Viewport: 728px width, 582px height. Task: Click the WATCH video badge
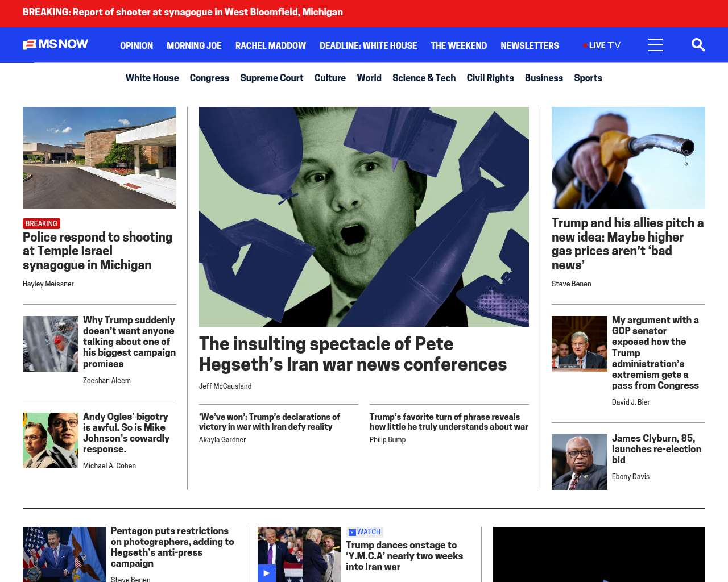tap(365, 532)
